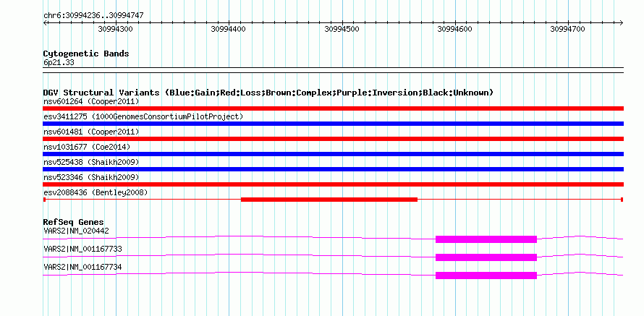Click ruler position 30994300

tap(115, 29)
